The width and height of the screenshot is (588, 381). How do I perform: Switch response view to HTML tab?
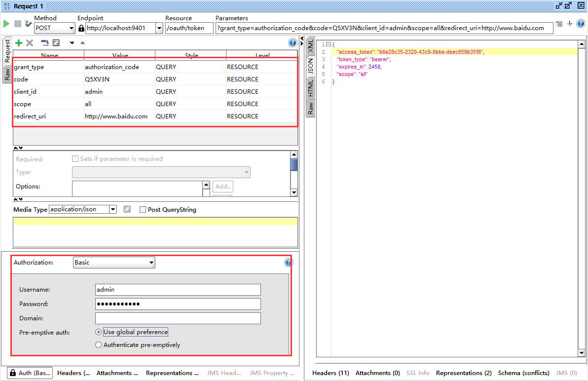pos(310,88)
